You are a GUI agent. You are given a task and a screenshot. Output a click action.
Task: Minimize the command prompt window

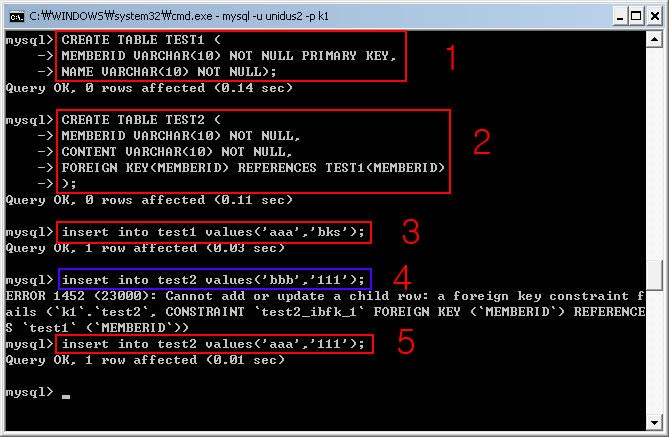(620, 17)
